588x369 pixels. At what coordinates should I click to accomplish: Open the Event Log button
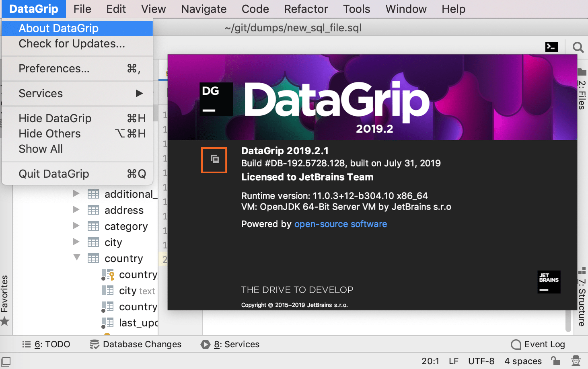pos(538,344)
